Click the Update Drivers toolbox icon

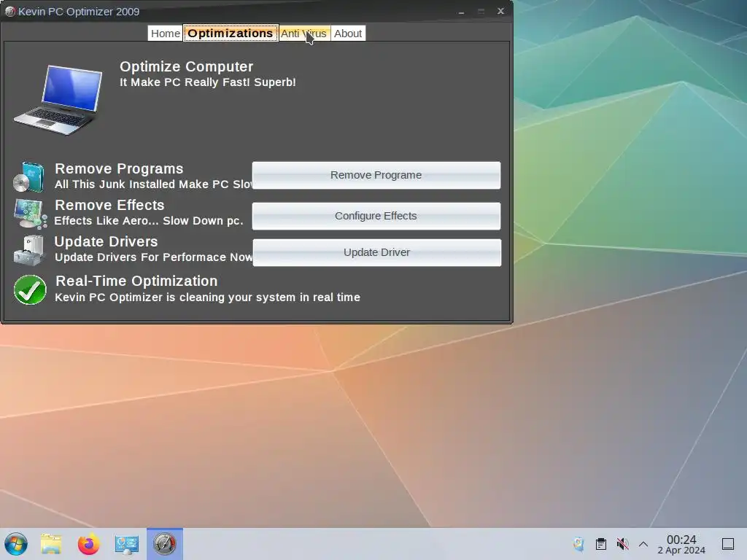29,250
